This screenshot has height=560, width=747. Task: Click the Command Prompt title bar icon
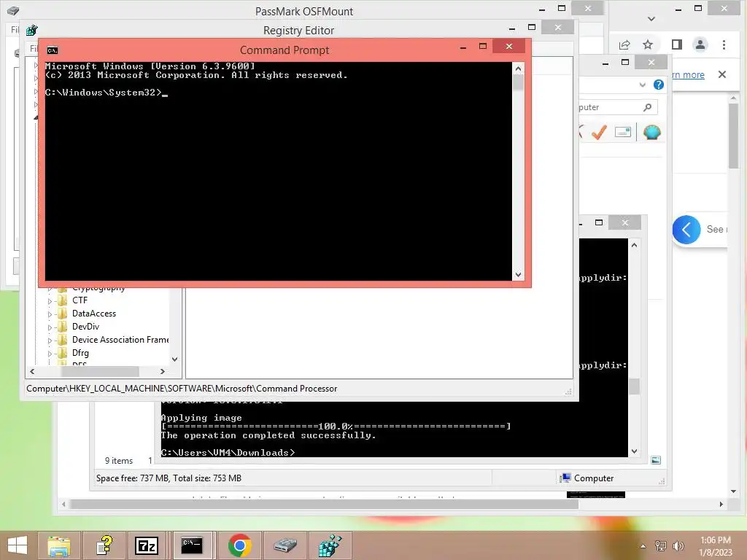click(53, 50)
